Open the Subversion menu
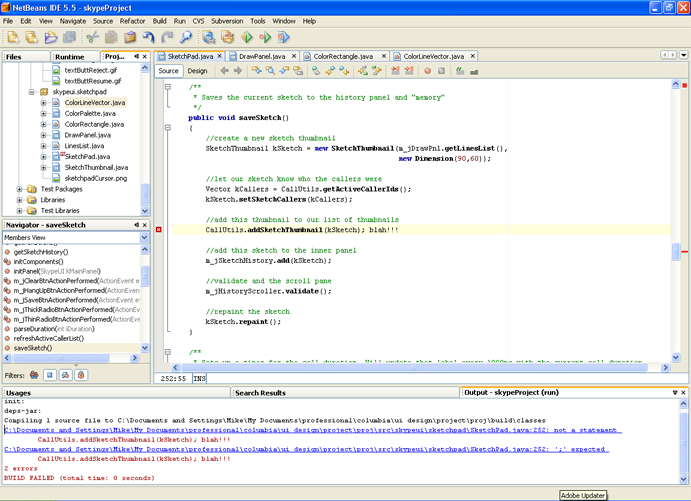Image resolution: width=691 pixels, height=501 pixels. 227,21
